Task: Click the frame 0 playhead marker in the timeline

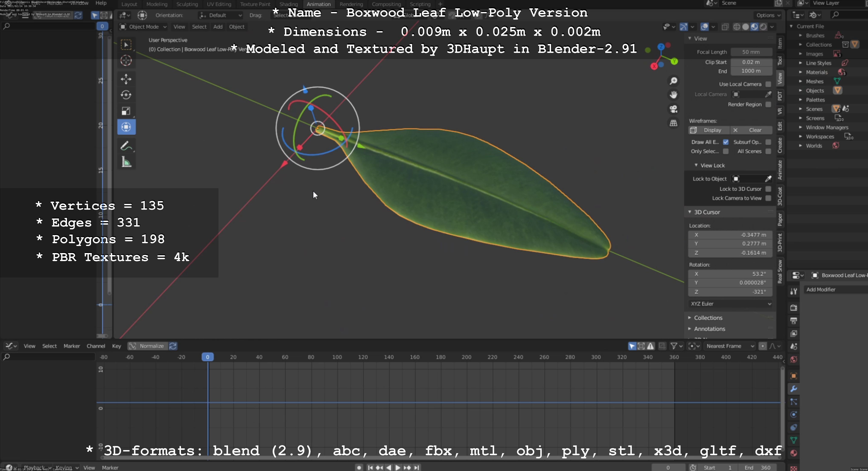Action: 208,357
